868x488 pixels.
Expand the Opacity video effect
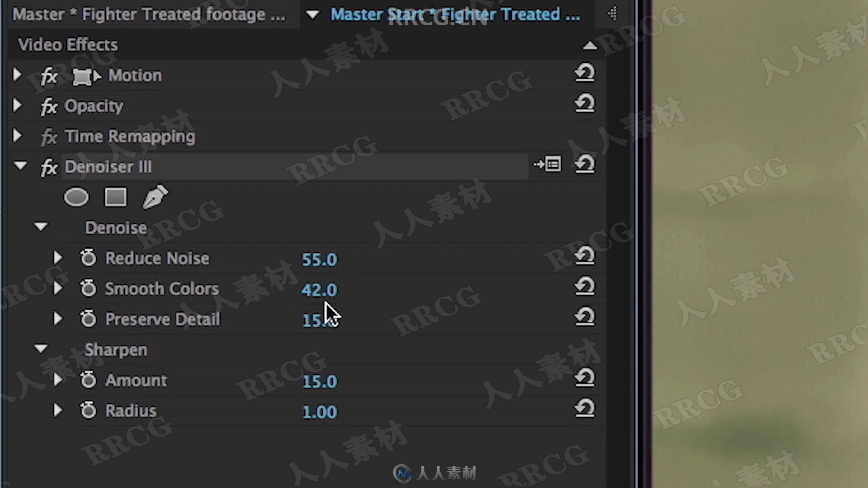tap(17, 105)
